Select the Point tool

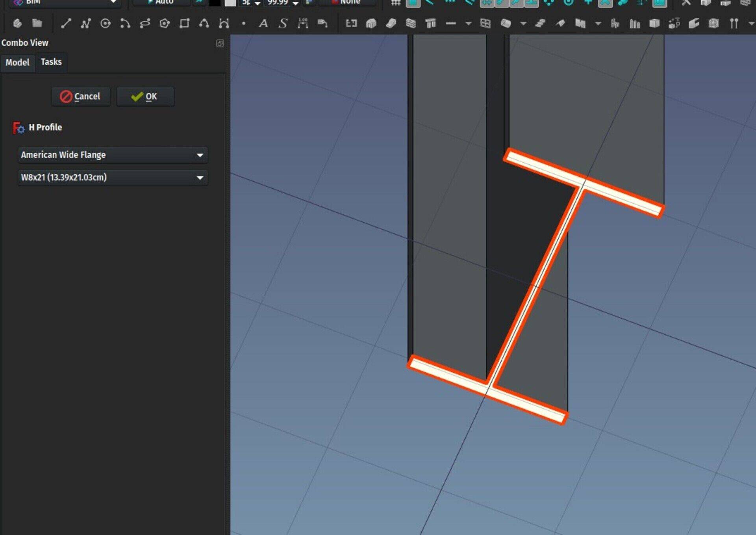(244, 24)
